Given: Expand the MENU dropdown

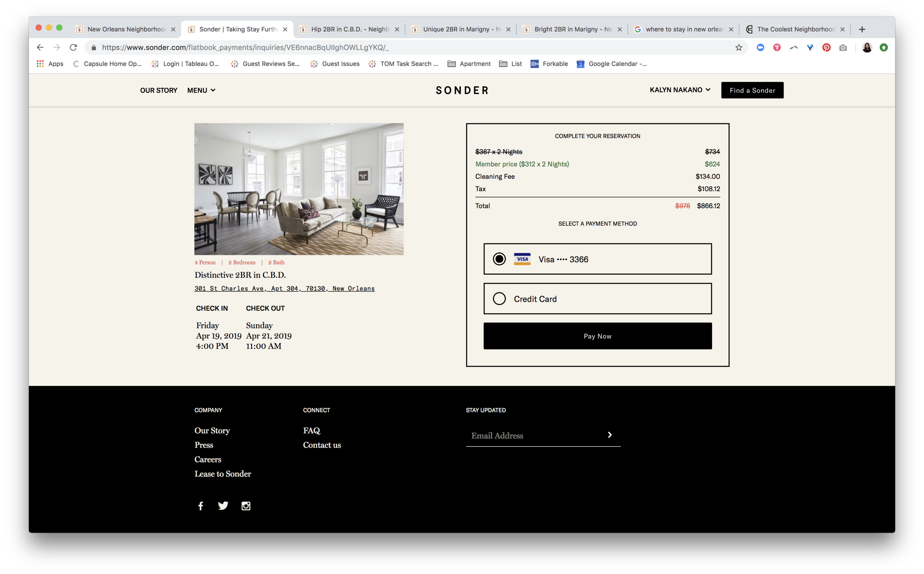Looking at the screenshot, I should (x=201, y=90).
